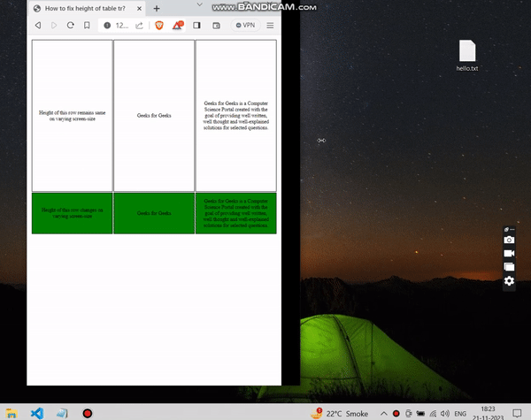Select the hello.txt desktop file
Viewport: 531px width, 420px height.
[x=467, y=56]
